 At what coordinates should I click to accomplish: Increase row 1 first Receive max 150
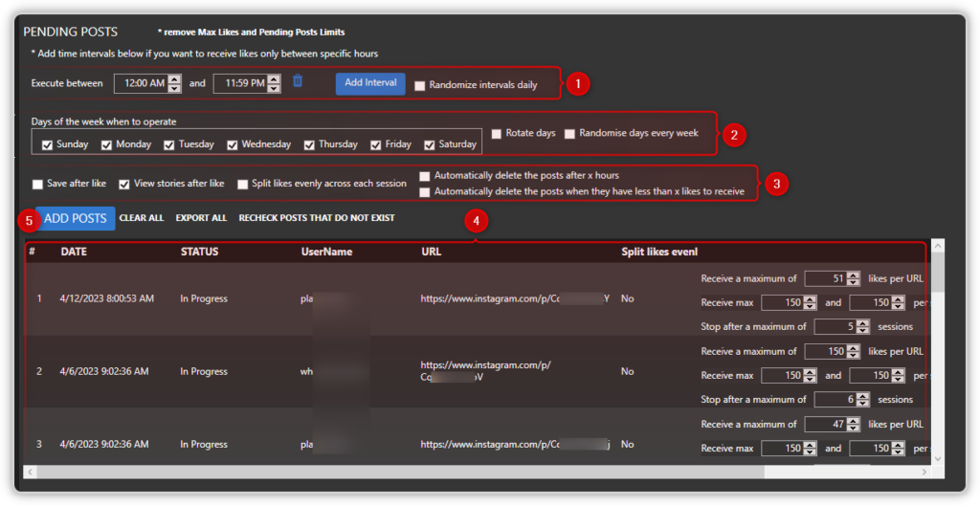(x=810, y=298)
